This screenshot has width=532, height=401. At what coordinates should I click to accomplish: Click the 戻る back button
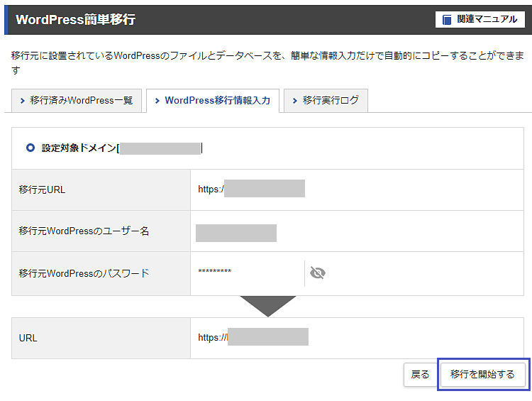[420, 375]
